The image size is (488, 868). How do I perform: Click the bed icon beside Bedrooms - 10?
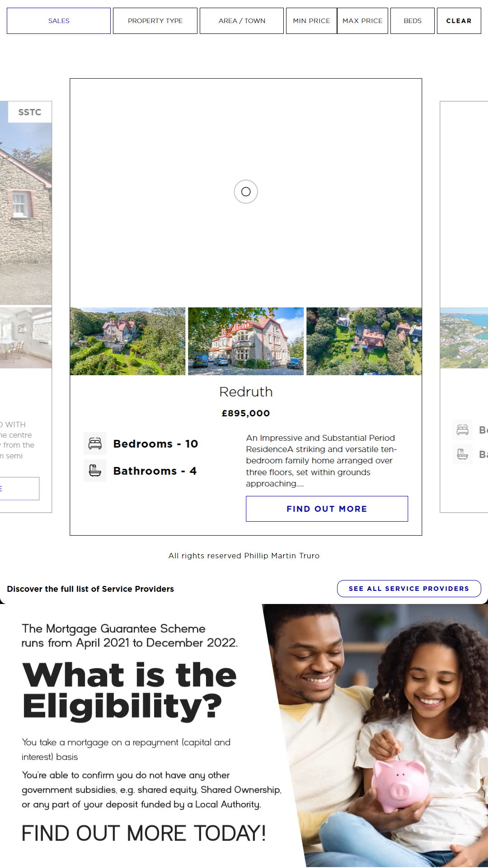point(95,443)
